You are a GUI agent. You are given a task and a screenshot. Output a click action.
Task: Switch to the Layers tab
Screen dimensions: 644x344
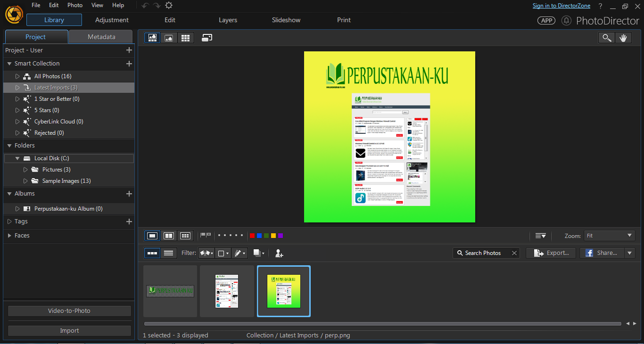click(x=228, y=20)
